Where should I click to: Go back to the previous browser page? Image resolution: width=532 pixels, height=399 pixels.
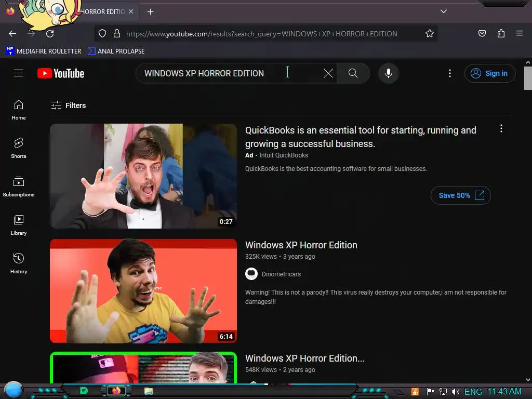(x=12, y=34)
